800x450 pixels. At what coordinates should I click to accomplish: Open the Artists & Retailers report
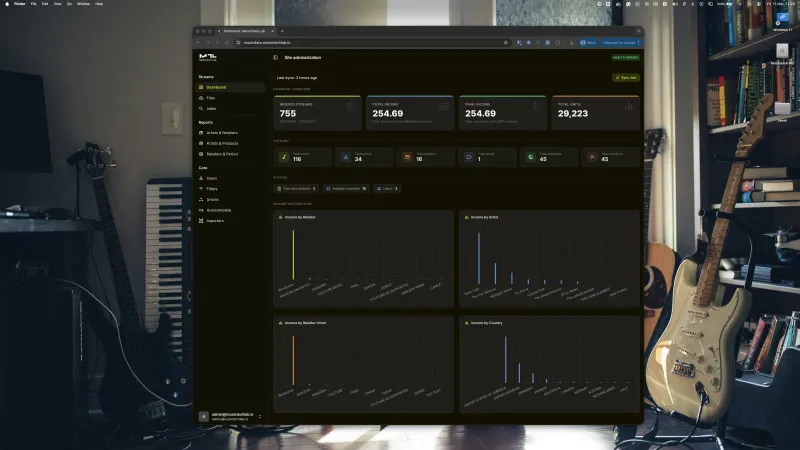231,133
